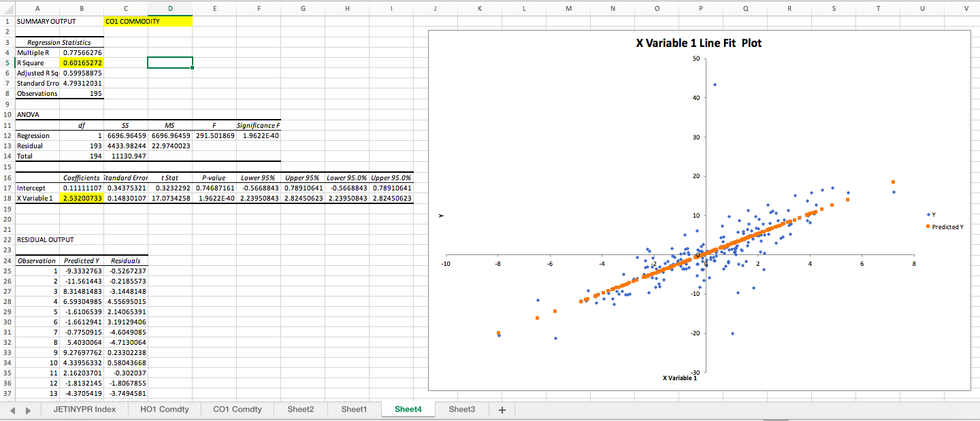Select all cells with the corner select-all button

click(x=8, y=8)
